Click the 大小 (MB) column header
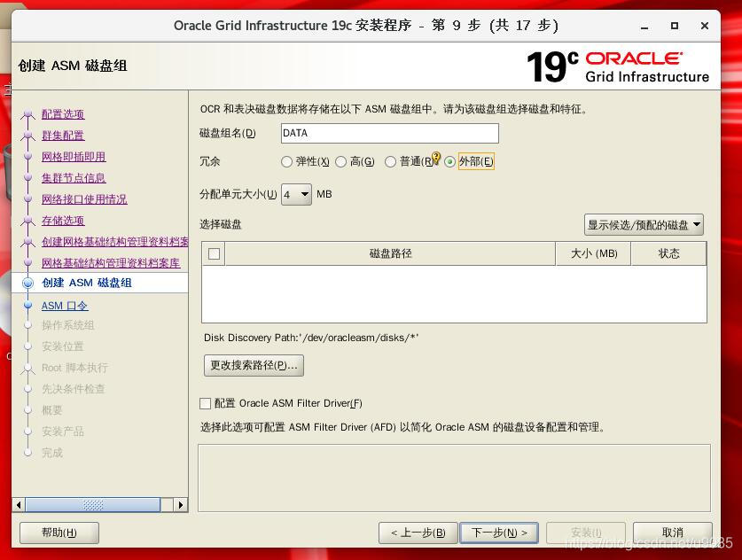This screenshot has width=742, height=560. (x=593, y=254)
